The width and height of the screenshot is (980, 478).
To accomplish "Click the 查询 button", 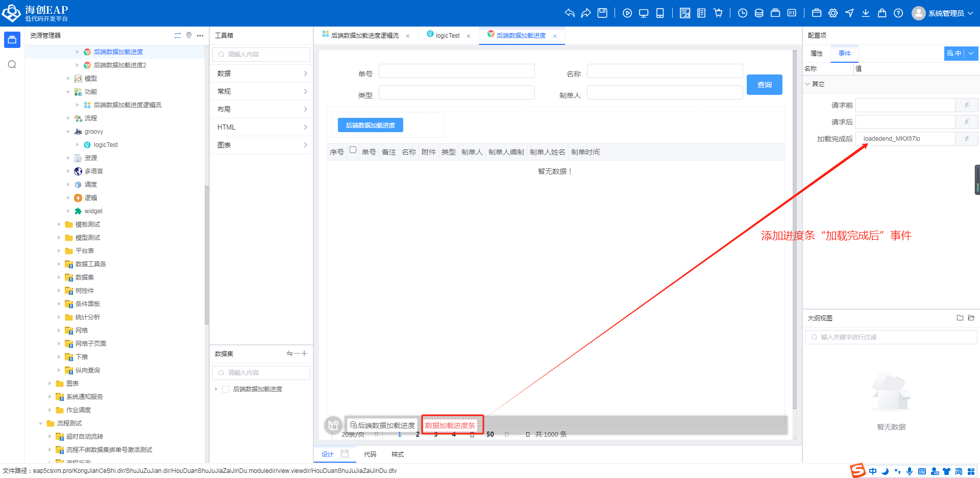I will (x=764, y=85).
